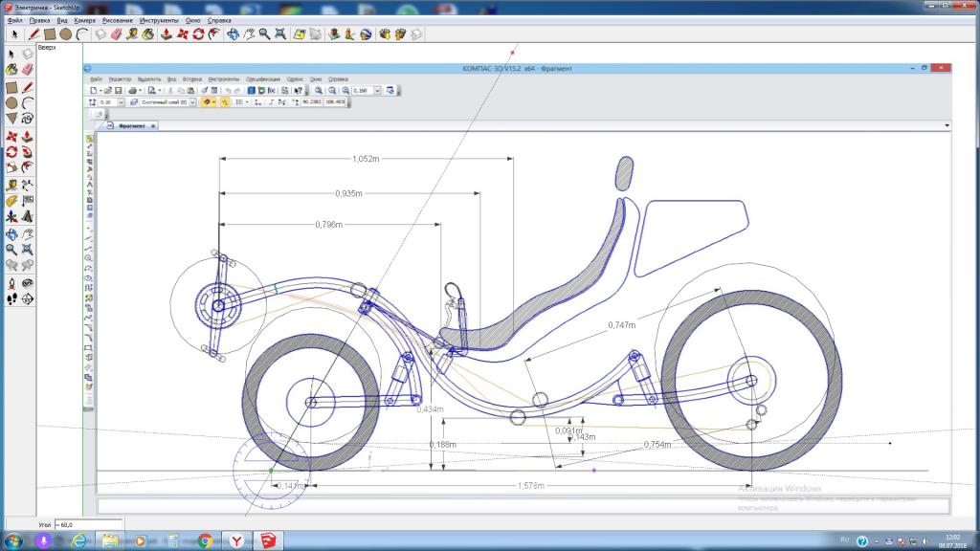The height and width of the screenshot is (551, 980).
Task: Close the Фрагмент tab in KOMPAS
Action: 152,125
